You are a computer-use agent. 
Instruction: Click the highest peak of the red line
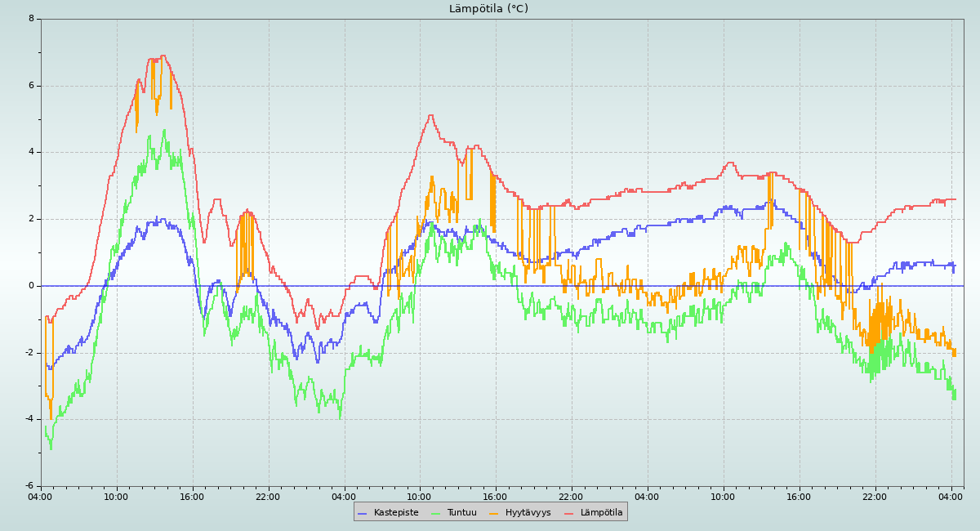click(x=163, y=56)
